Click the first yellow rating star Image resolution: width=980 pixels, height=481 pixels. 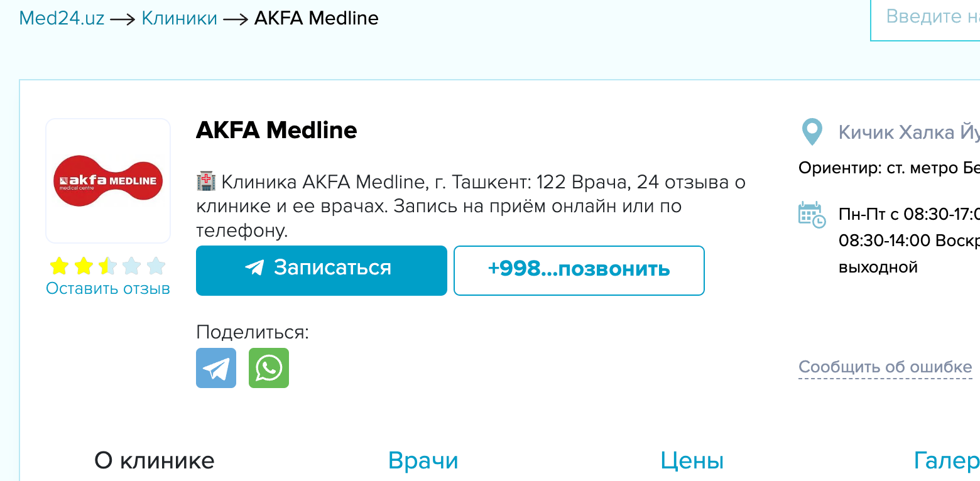click(x=58, y=266)
